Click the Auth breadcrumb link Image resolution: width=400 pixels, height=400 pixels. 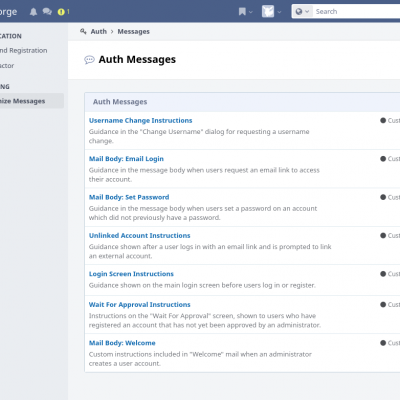point(99,31)
